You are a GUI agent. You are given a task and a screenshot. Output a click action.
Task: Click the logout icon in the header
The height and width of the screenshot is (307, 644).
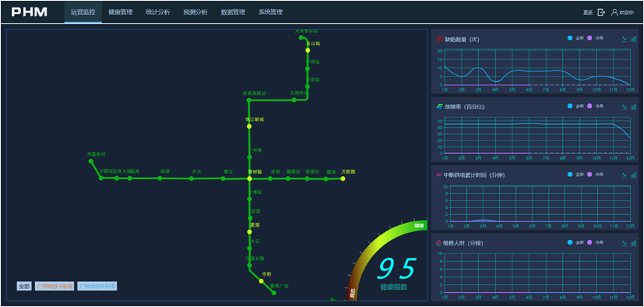pyautogui.click(x=601, y=12)
